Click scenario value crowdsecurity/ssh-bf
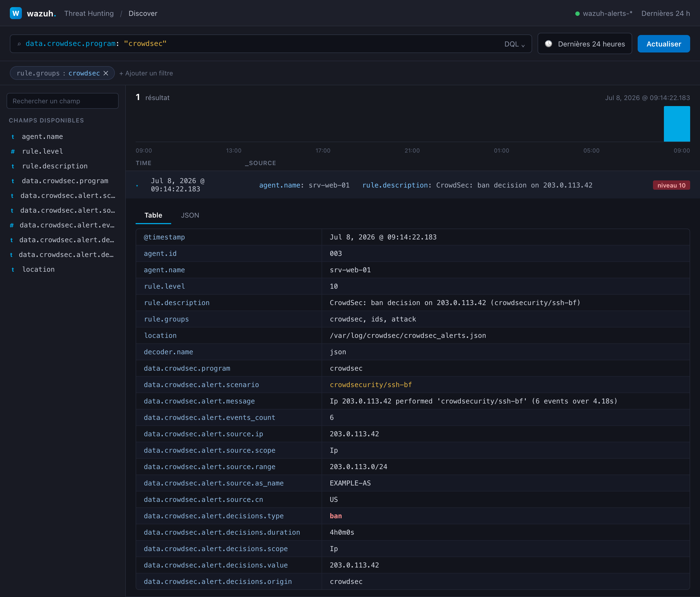 tap(371, 385)
